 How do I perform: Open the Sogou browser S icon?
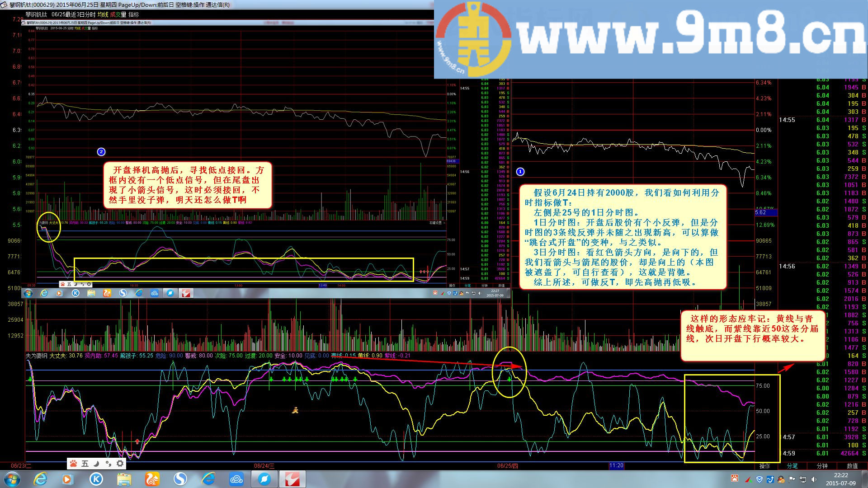coord(180,479)
